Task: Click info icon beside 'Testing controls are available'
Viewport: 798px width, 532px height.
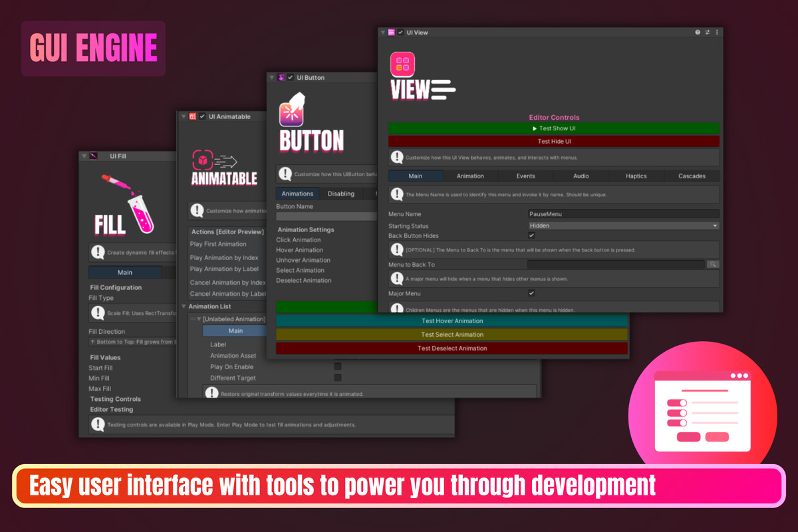Action: click(x=98, y=424)
